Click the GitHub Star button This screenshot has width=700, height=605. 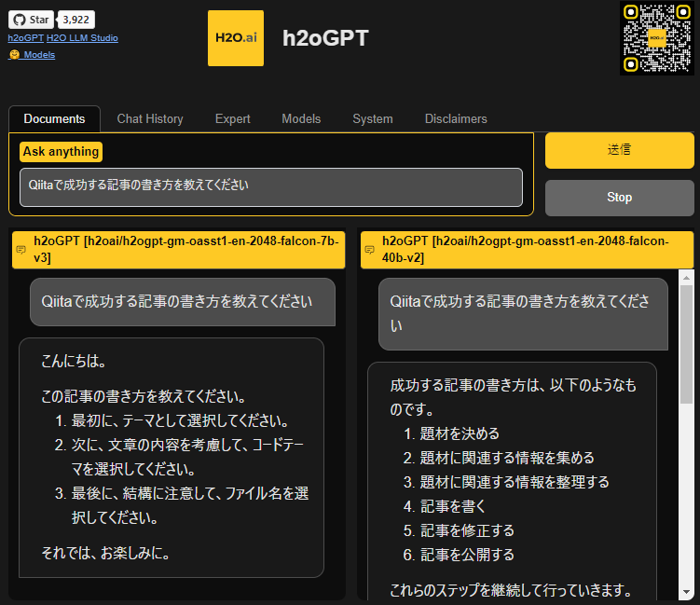[31, 20]
